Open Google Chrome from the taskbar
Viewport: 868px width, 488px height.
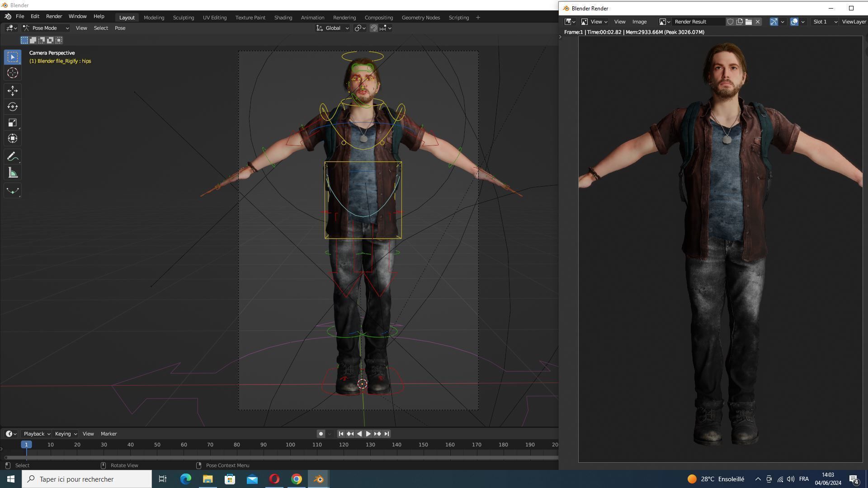point(297,479)
